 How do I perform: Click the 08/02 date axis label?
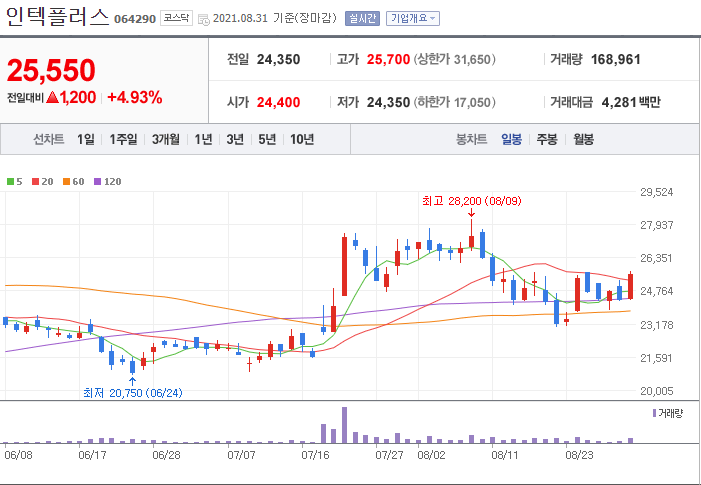(431, 455)
